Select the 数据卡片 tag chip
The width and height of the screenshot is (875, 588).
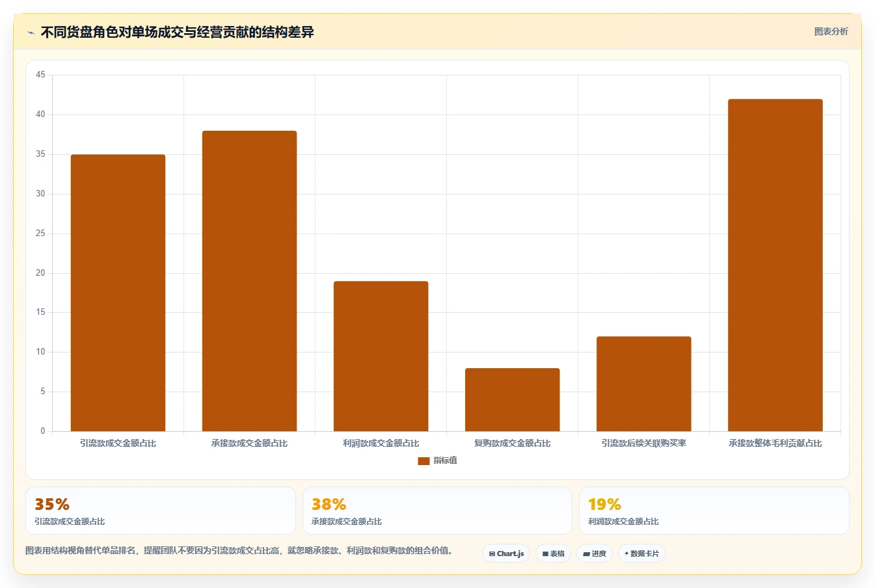click(641, 554)
